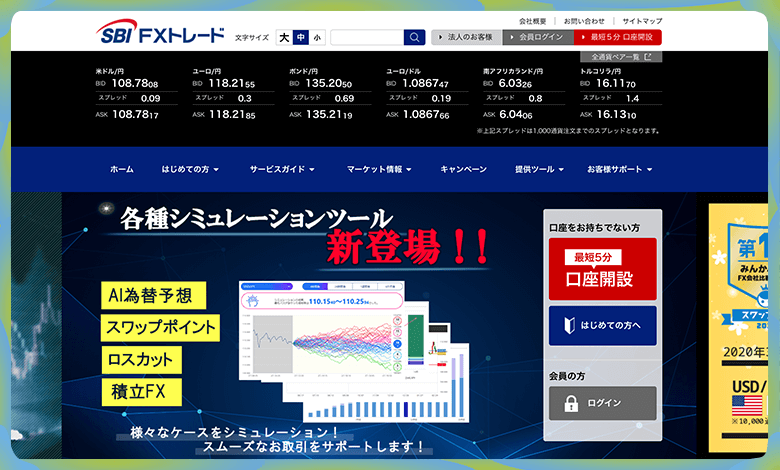This screenshot has width=780, height=470.
Task: Go to ホーム menu item
Action: [122, 169]
